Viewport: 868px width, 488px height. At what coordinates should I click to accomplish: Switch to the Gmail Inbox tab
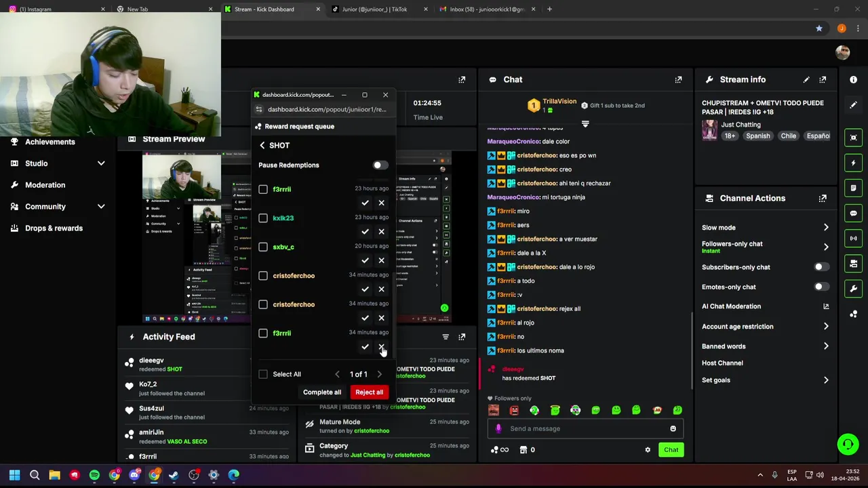point(487,9)
